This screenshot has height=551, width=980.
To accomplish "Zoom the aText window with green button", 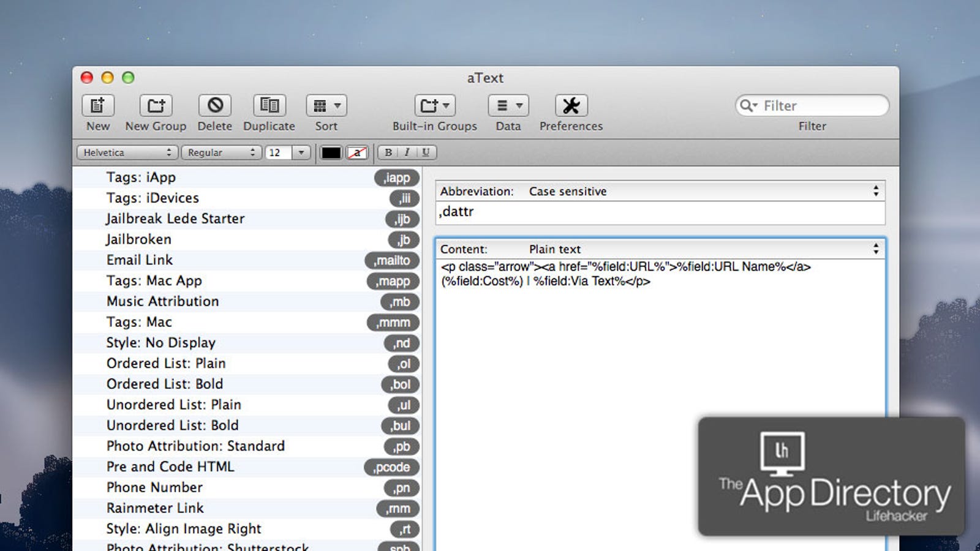I will pyautogui.click(x=128, y=78).
